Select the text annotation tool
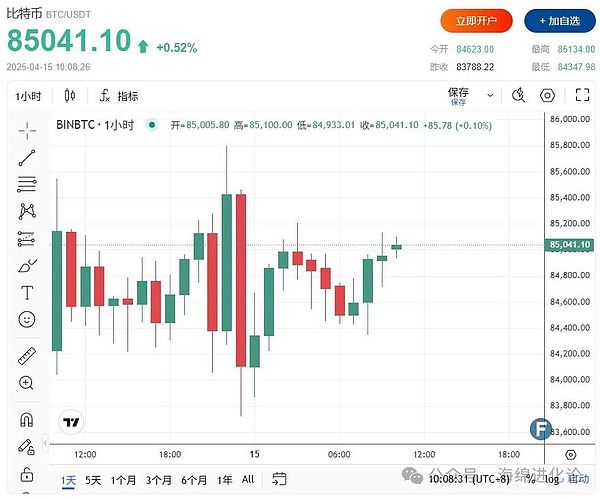The width and height of the screenshot is (600, 499). pos(27,293)
